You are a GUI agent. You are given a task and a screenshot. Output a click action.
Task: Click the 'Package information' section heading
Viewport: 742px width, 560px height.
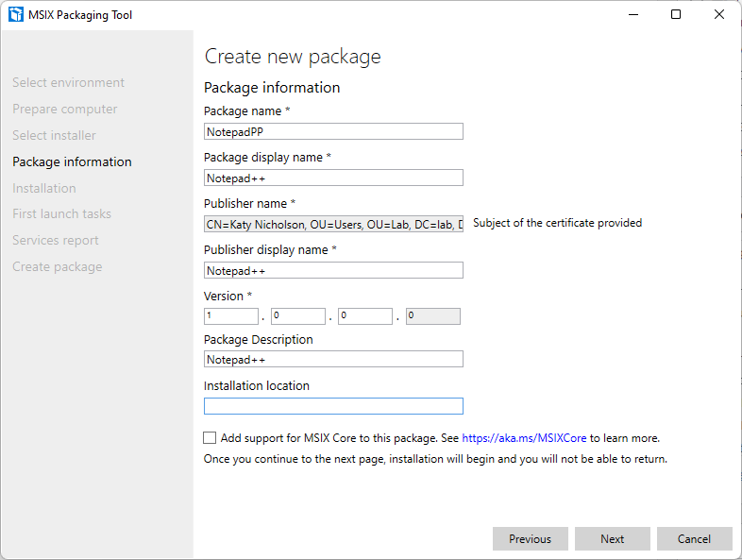click(272, 88)
